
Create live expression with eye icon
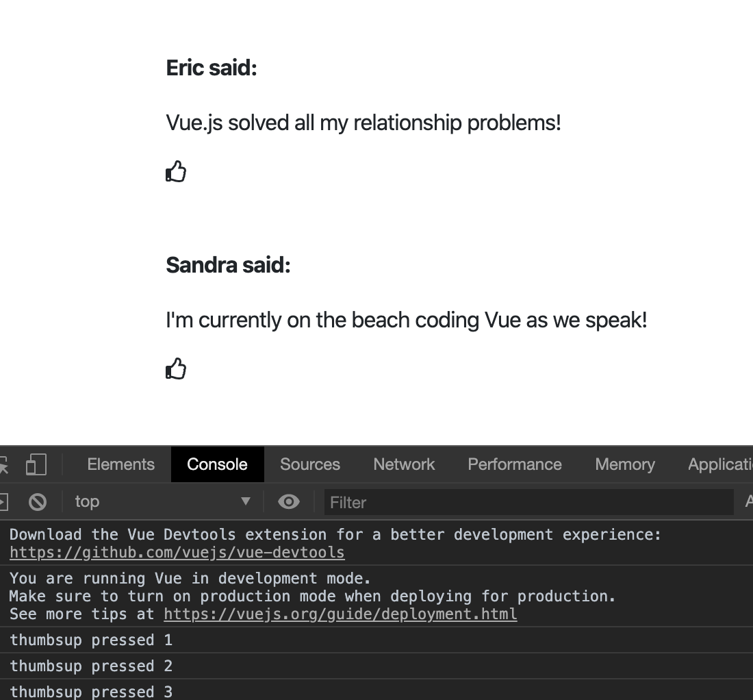(x=289, y=502)
